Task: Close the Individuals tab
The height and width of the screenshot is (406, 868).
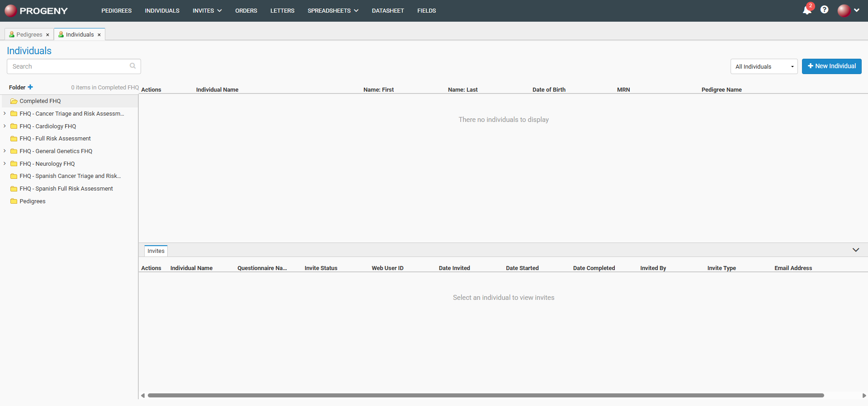Action: [x=99, y=35]
